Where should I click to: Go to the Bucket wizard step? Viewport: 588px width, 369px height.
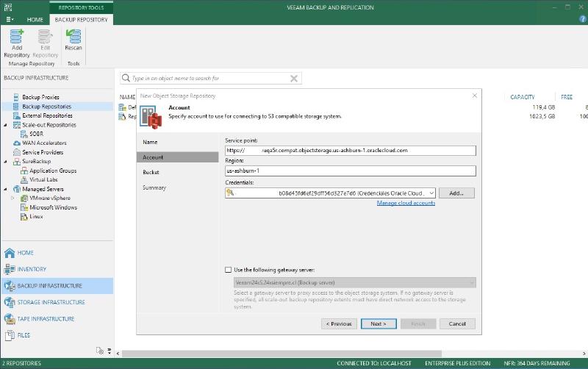(151, 172)
